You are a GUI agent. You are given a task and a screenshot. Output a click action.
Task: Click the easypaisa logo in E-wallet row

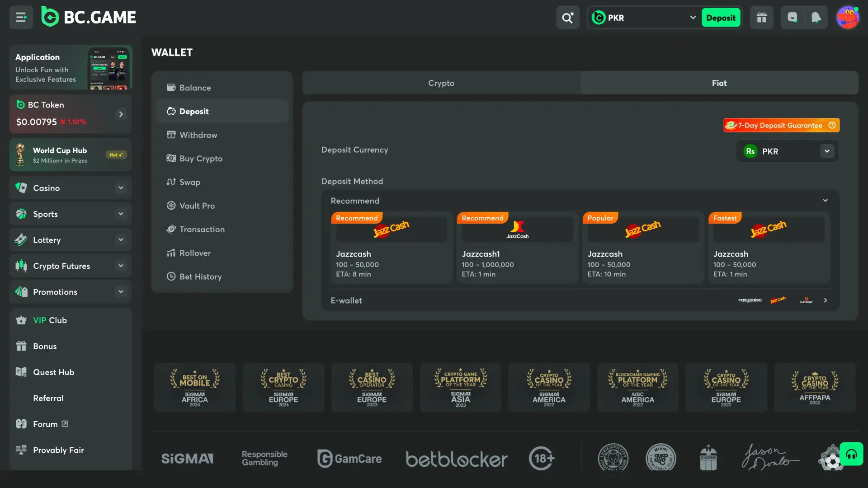(x=750, y=300)
